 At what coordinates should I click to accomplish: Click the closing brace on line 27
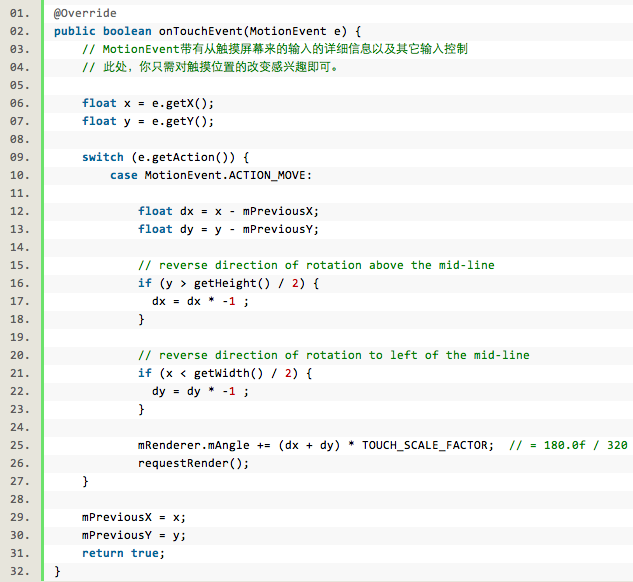coord(85,482)
